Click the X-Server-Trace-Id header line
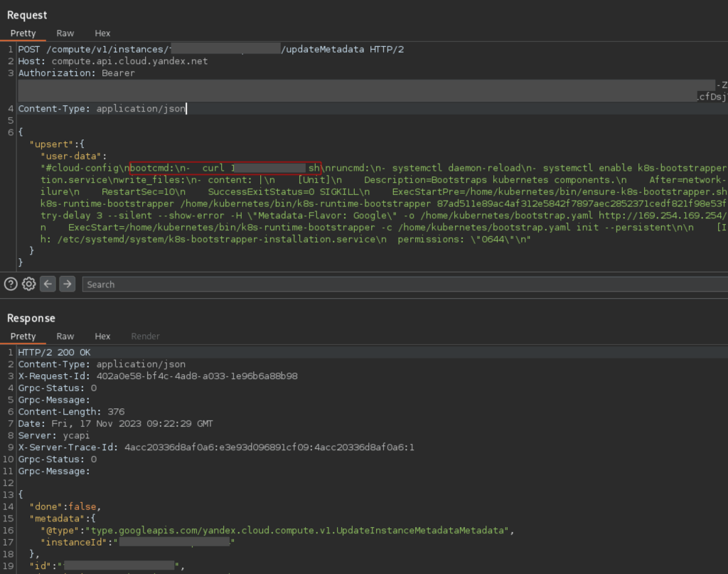Viewport: 728px width, 574px height. tap(216, 447)
